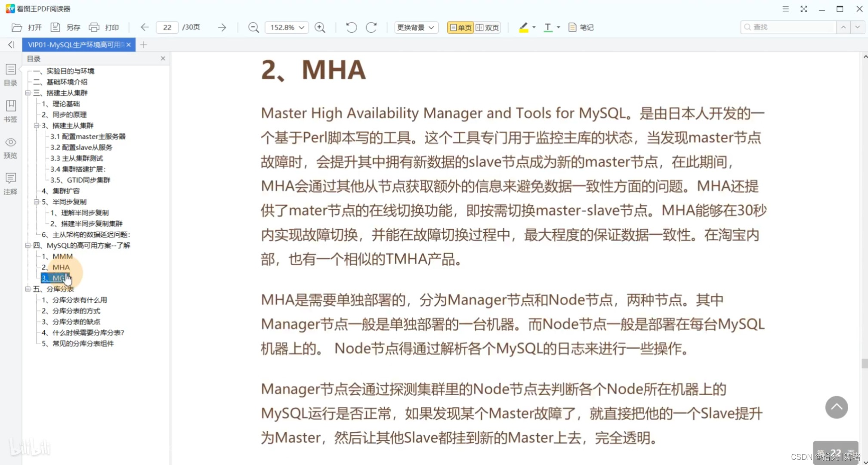Open the 更换背景 background dropdown
This screenshot has height=465, width=868.
tap(416, 28)
